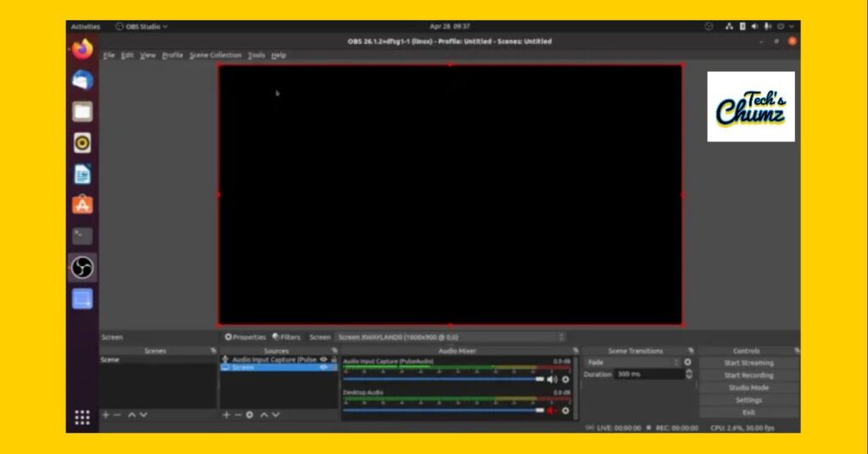The height and width of the screenshot is (454, 868).
Task: Add a new source with plus icon
Action: [225, 415]
